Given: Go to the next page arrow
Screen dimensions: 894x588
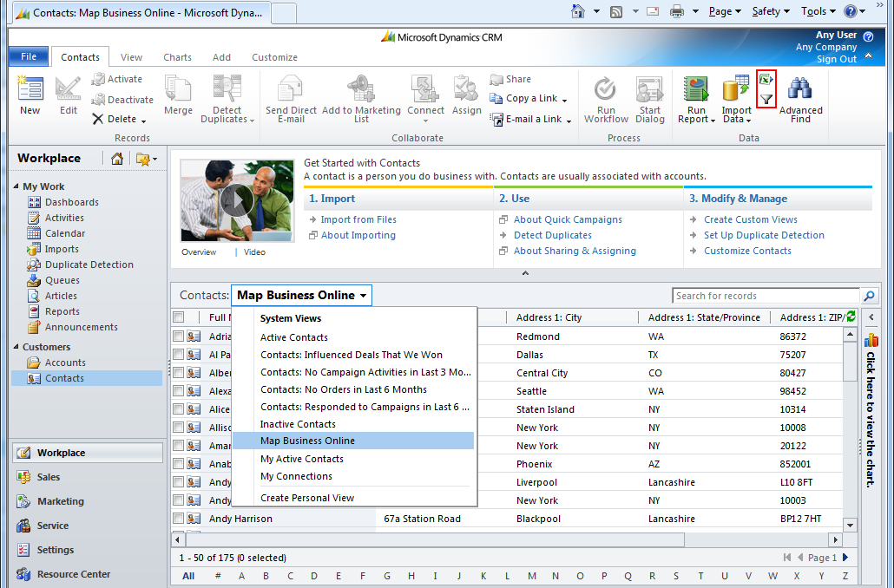Looking at the screenshot, I should pyautogui.click(x=845, y=558).
